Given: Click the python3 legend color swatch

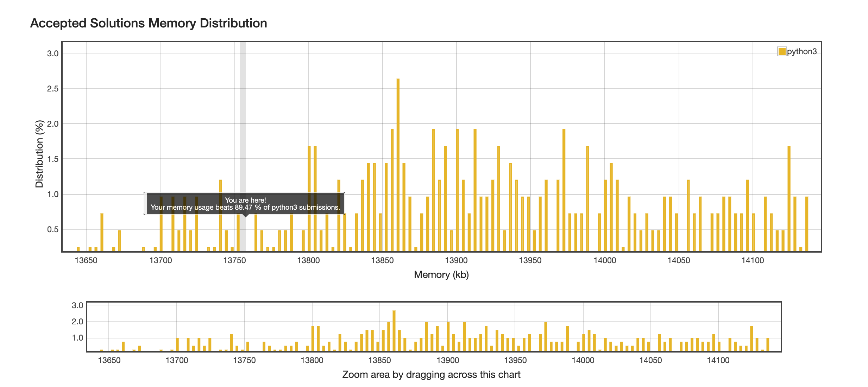Looking at the screenshot, I should (782, 51).
